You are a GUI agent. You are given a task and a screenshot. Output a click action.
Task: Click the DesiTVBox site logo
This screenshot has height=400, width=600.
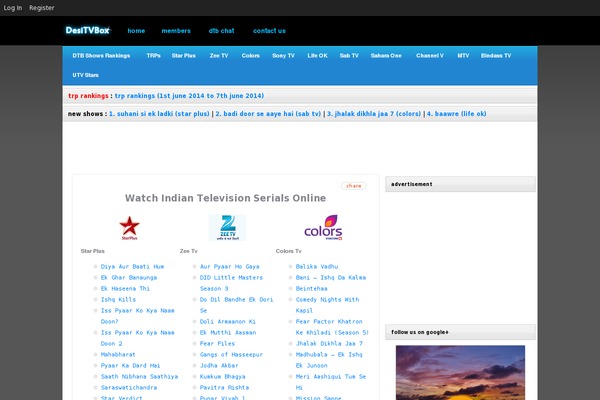pos(88,30)
